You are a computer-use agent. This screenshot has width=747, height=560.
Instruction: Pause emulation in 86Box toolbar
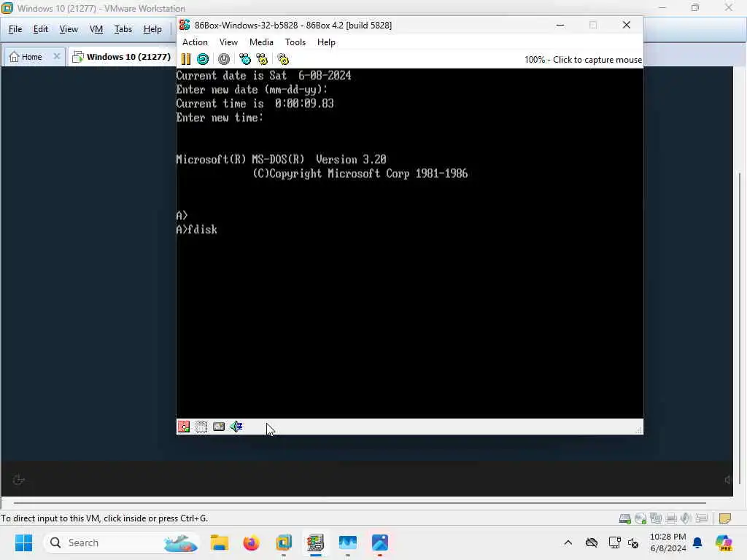(x=186, y=59)
